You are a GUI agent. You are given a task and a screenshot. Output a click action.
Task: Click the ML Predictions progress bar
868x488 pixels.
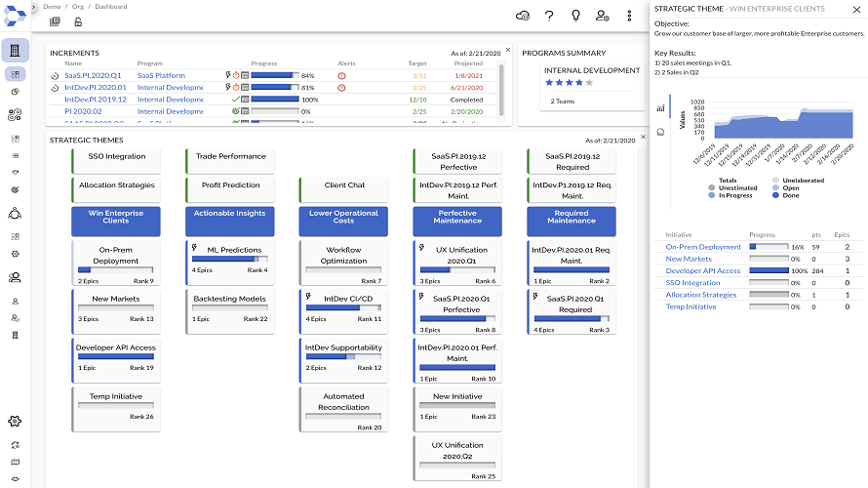coord(230,259)
